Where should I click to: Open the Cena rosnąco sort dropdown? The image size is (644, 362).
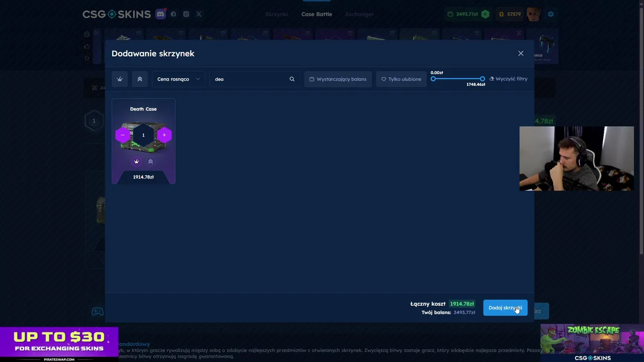pyautogui.click(x=178, y=79)
